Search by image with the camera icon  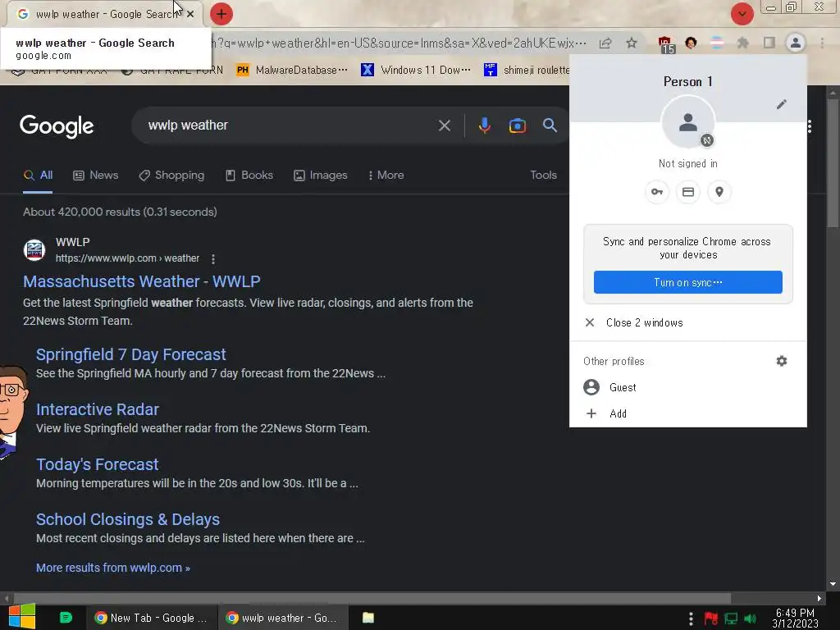tap(517, 126)
